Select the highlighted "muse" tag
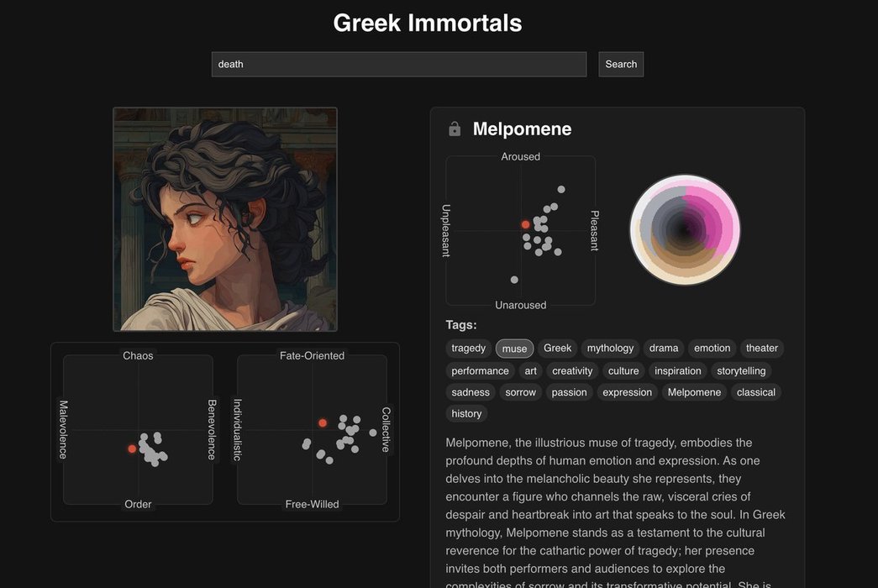 (x=514, y=349)
